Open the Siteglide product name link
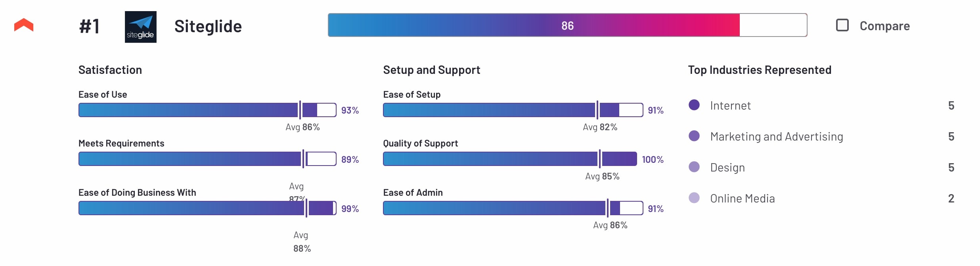This screenshot has height=266, width=980. 208,27
